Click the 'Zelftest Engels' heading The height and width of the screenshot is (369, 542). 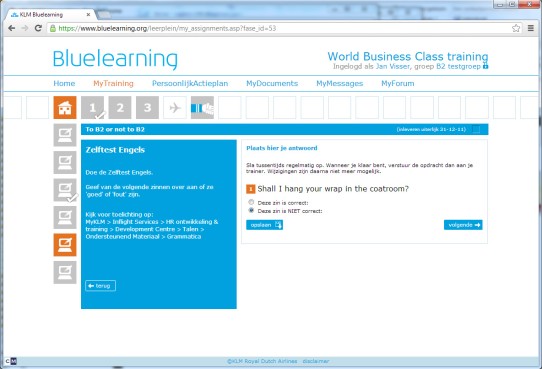pos(115,150)
